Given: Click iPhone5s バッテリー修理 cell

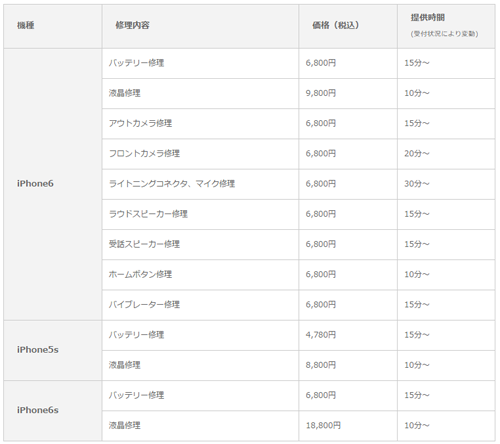Looking at the screenshot, I should [200, 335].
